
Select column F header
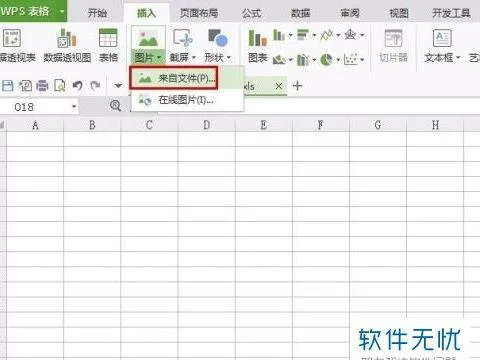click(x=321, y=125)
